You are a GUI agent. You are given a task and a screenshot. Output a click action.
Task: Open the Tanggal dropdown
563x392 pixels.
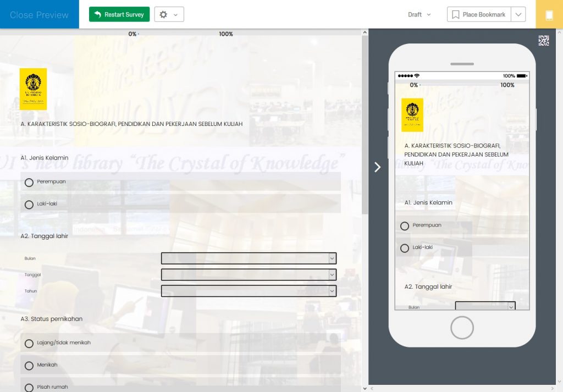[249, 274]
